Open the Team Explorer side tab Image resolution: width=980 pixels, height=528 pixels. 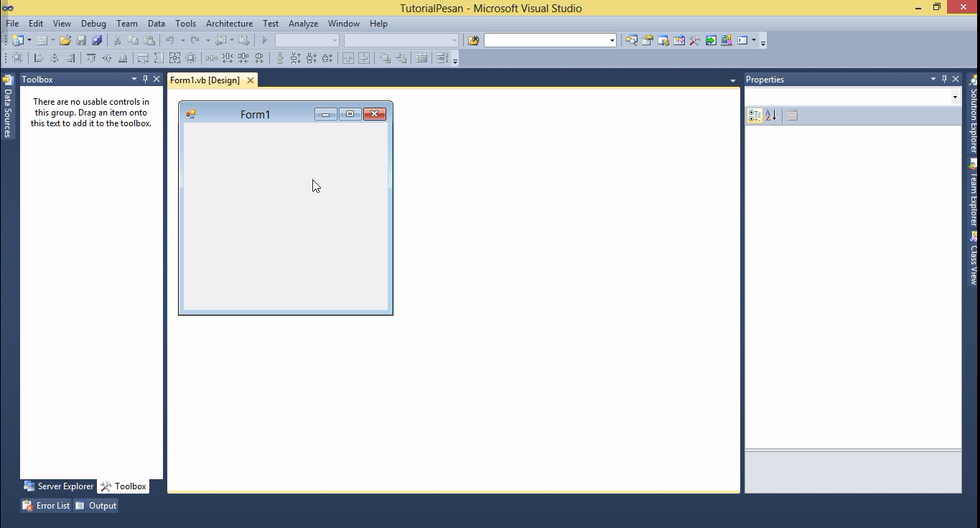coord(974,192)
